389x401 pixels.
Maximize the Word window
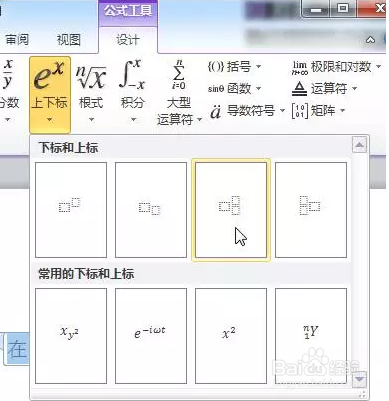click(x=343, y=9)
